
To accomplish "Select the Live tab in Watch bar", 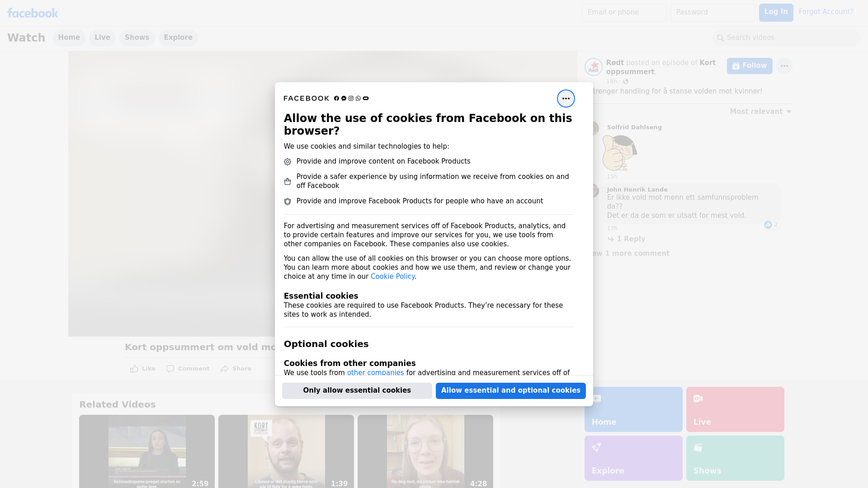I will pyautogui.click(x=102, y=38).
